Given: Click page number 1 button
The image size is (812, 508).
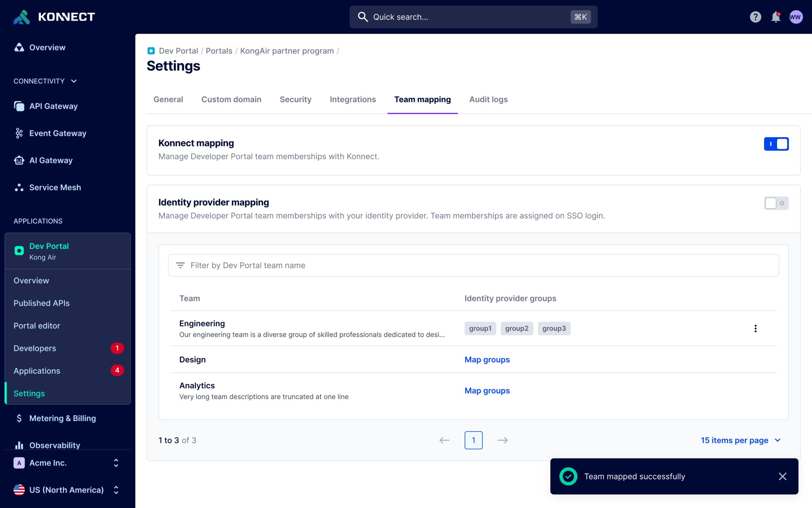Looking at the screenshot, I should tap(474, 440).
